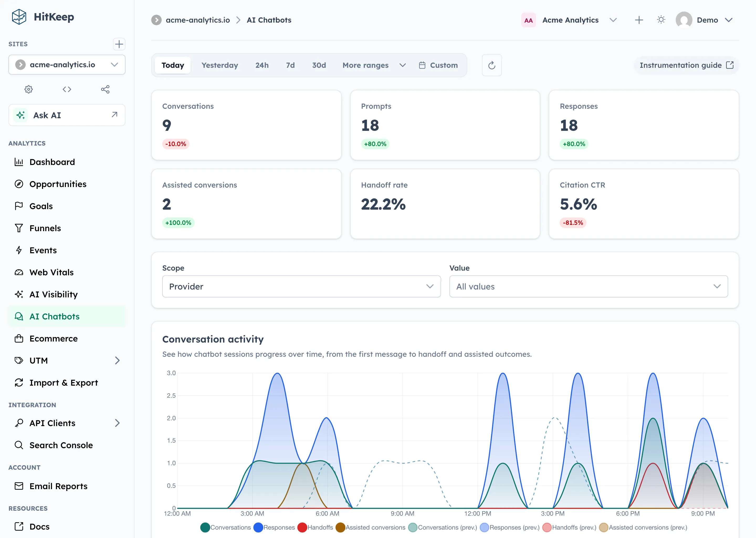Select the Yesterday range tab
756x538 pixels.
pos(220,65)
